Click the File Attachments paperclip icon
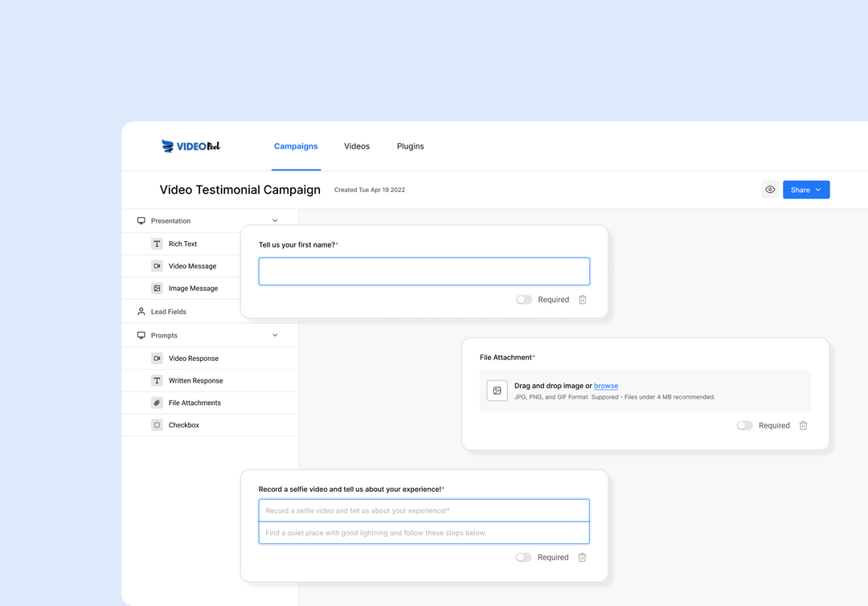The width and height of the screenshot is (868, 606). pos(157,402)
